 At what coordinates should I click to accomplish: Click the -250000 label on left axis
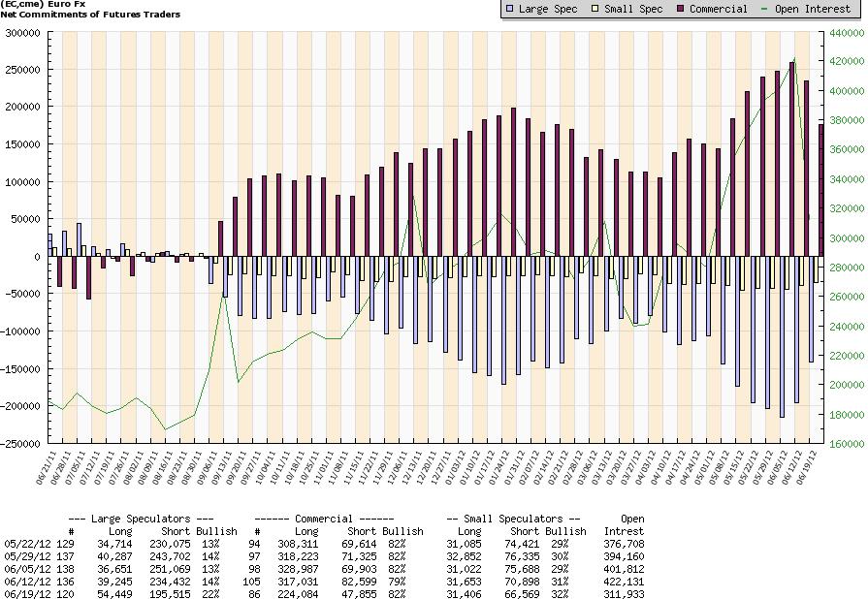pyautogui.click(x=20, y=444)
